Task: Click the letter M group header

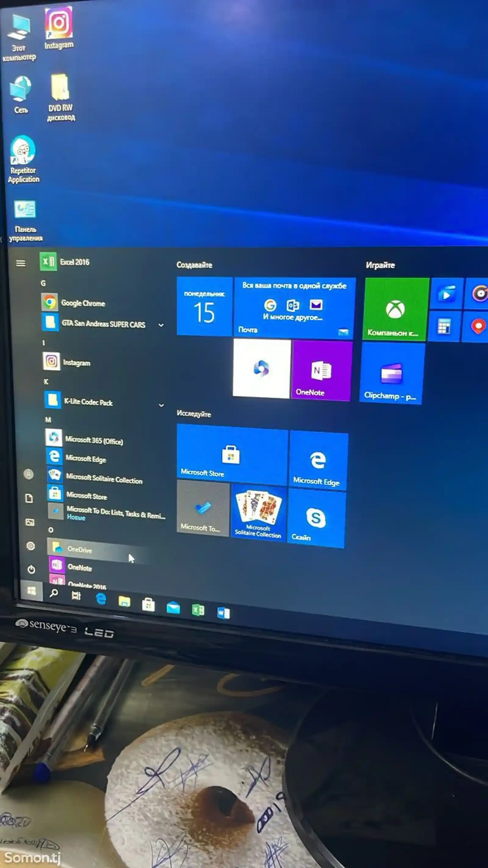Action: [48, 420]
